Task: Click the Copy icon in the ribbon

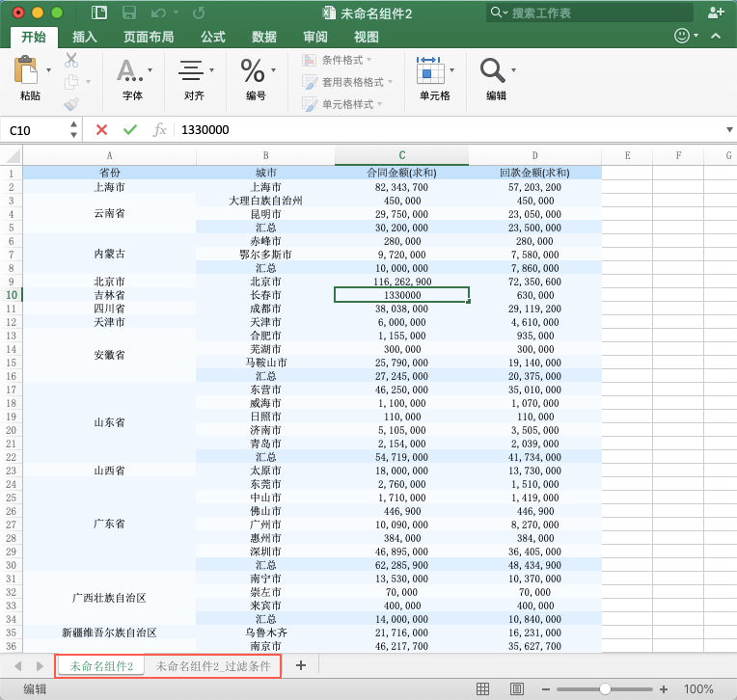Action: [71, 82]
